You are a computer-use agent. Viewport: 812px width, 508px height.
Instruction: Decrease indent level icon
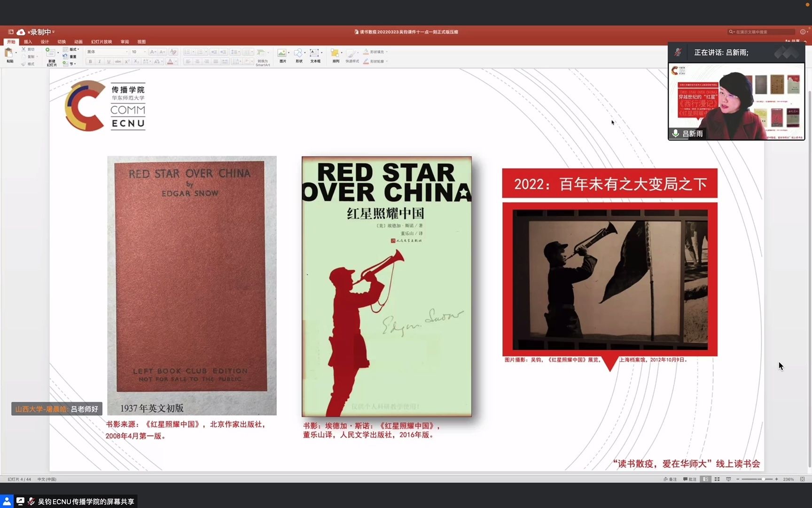coord(214,52)
